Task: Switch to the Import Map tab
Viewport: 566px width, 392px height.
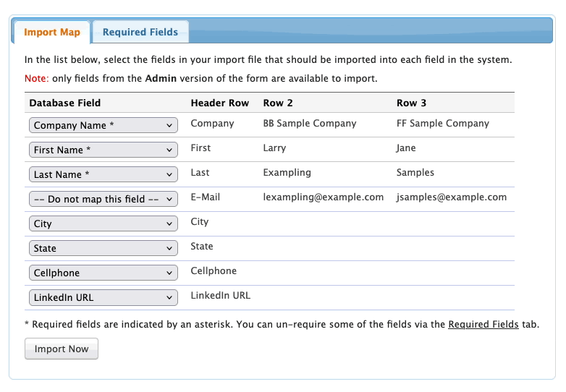Action: pyautogui.click(x=51, y=33)
